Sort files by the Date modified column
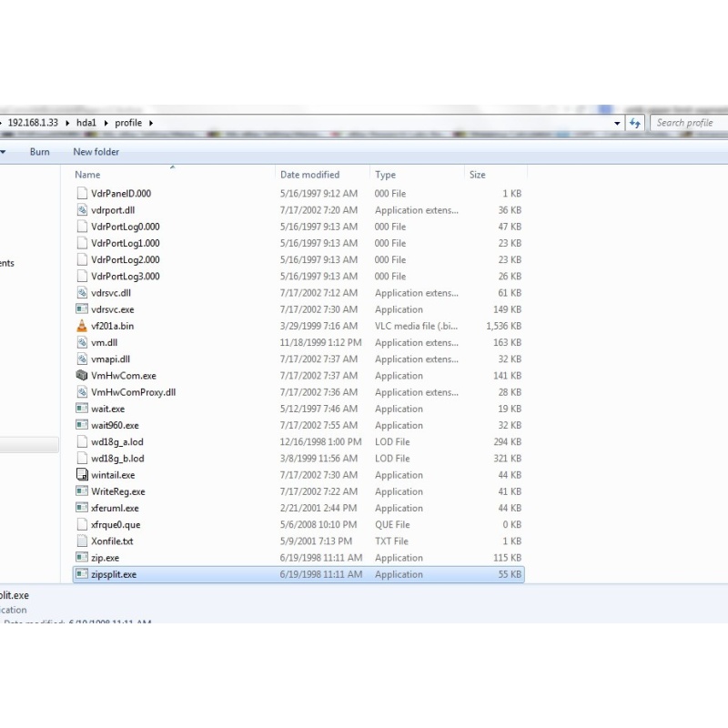 pos(309,175)
